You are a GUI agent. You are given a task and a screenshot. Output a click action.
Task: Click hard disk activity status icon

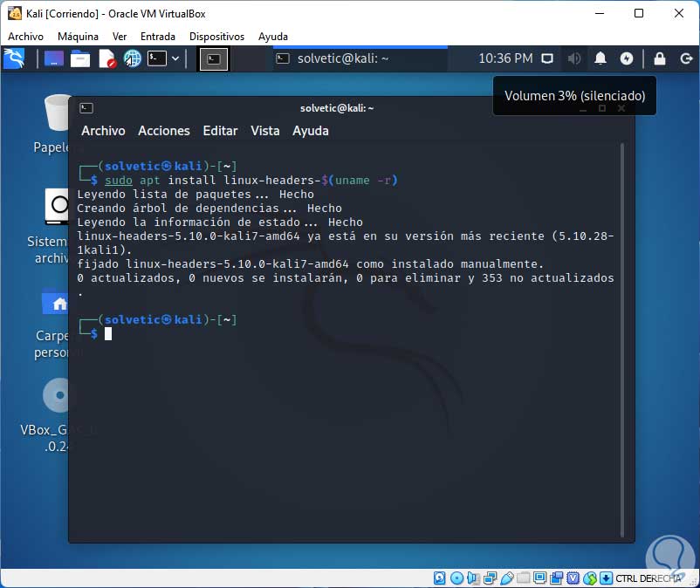(x=439, y=578)
